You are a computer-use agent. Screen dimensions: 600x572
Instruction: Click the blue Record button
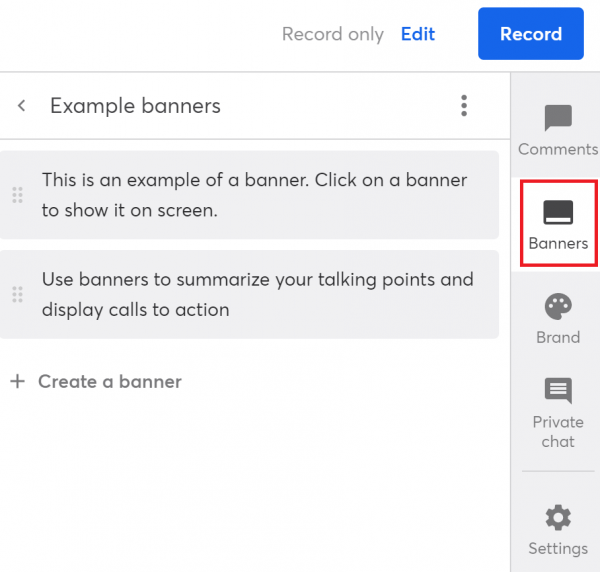pos(530,34)
